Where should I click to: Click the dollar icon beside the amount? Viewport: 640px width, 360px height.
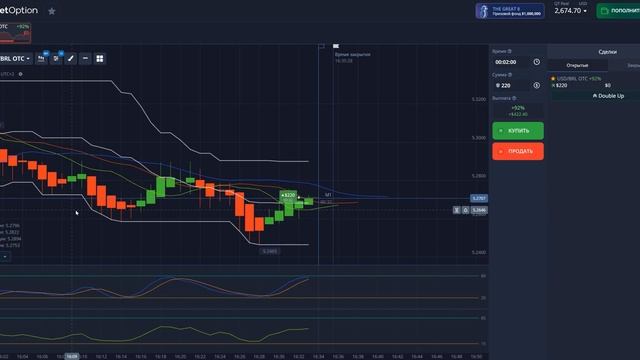pos(536,85)
